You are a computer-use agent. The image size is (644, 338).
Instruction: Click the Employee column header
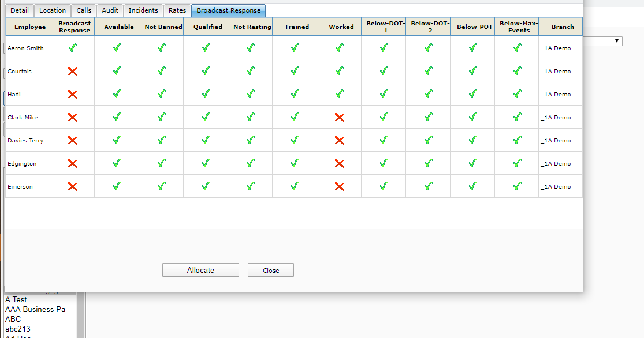[x=30, y=27]
